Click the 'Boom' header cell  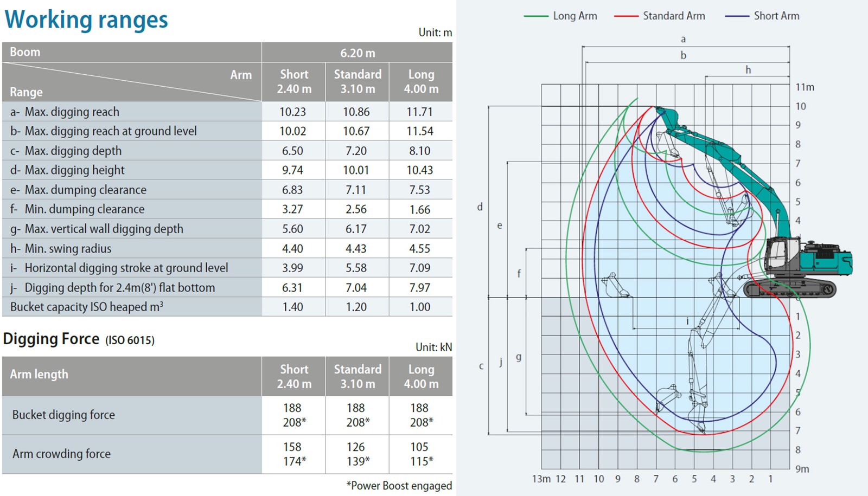click(x=25, y=52)
